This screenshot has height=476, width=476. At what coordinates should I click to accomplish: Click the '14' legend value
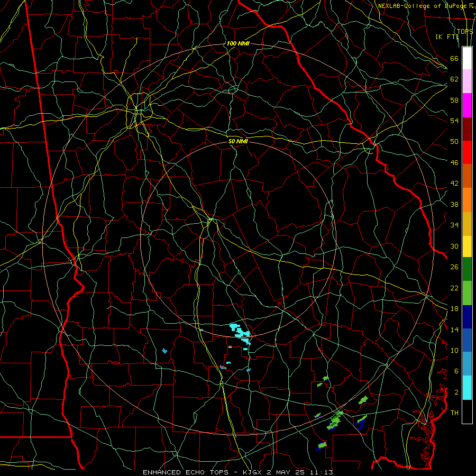click(x=454, y=329)
